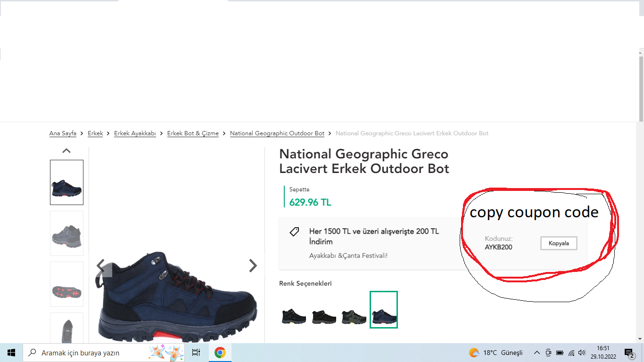
Task: Select the navy boot side-view thumbnail
Action: (66, 182)
